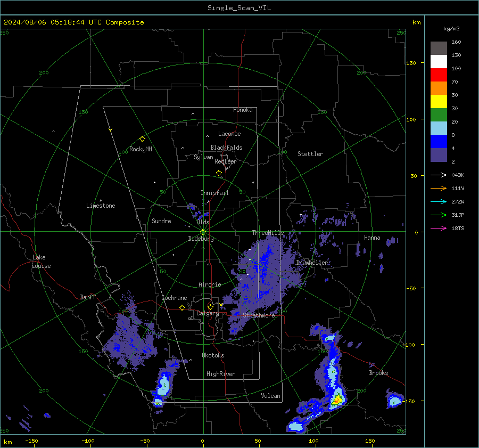Screen dimensions: 479x448
Task: Click the Okotoks town label
Action: click(x=213, y=355)
